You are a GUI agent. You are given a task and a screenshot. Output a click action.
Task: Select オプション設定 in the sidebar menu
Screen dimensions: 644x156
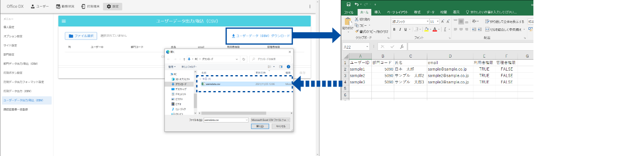point(13,36)
